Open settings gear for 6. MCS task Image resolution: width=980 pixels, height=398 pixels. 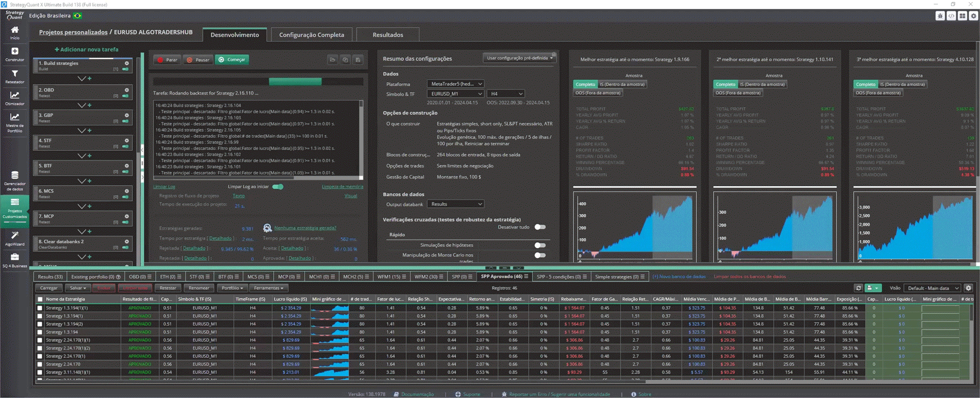click(127, 191)
